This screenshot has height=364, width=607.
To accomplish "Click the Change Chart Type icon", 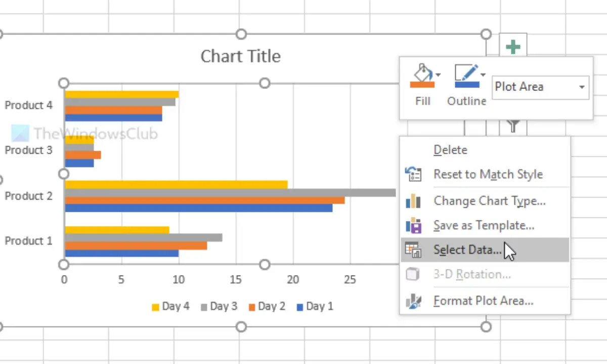I will [x=413, y=201].
